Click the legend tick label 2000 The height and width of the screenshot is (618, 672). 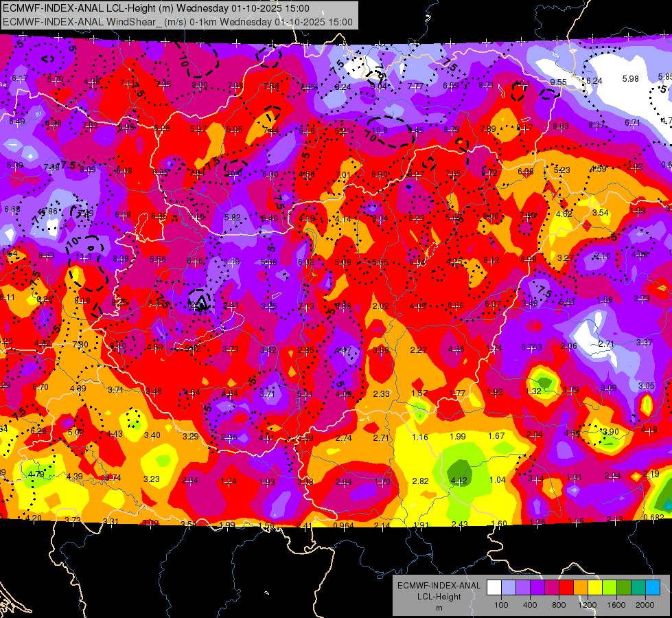(645, 605)
